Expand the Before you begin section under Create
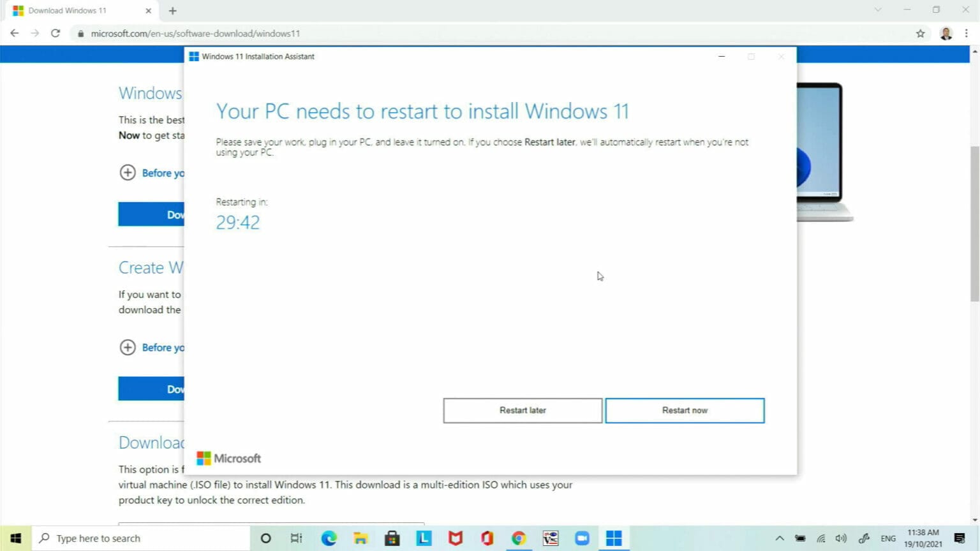Image resolution: width=980 pixels, height=551 pixels. click(128, 348)
